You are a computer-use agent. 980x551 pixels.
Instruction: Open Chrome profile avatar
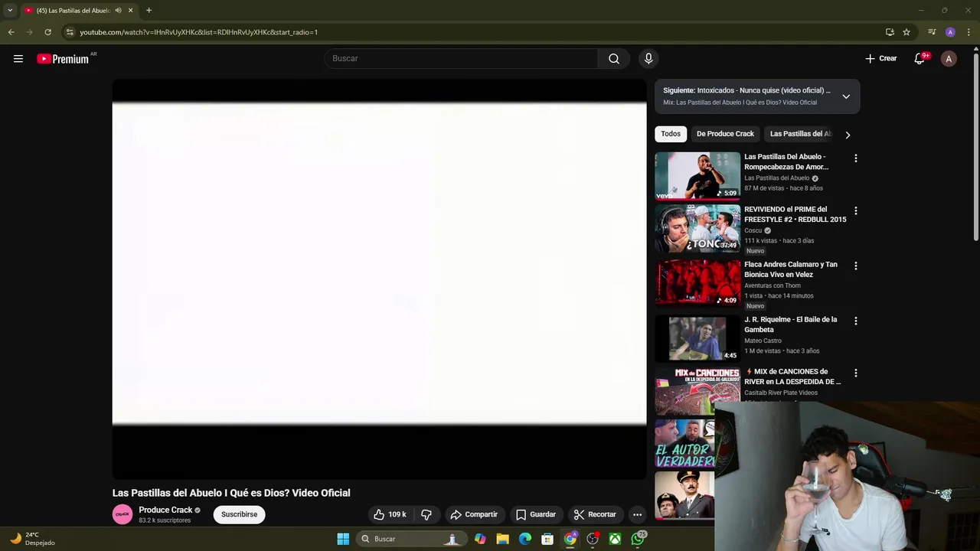[950, 32]
